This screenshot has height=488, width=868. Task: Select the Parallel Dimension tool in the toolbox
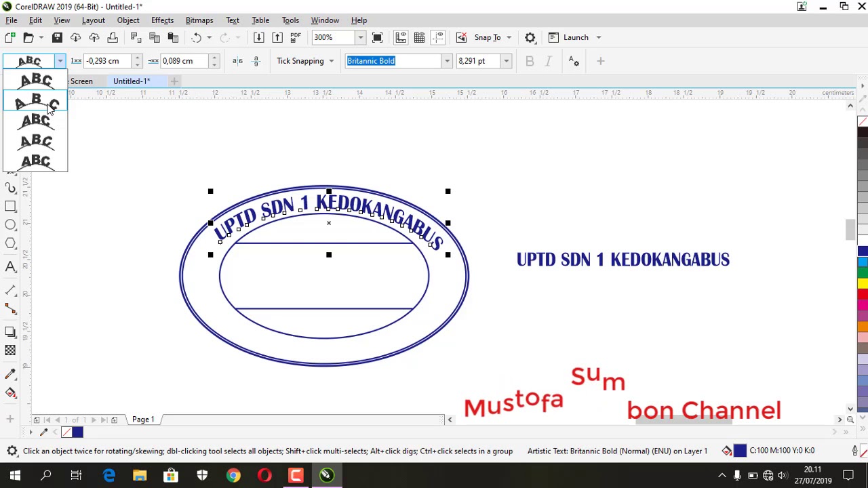point(10,290)
